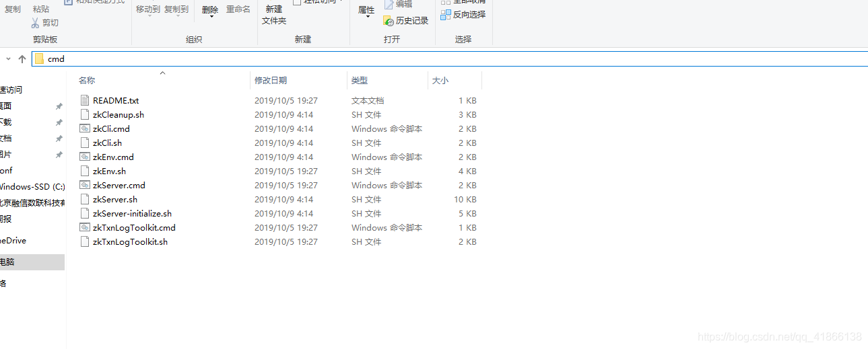This screenshot has height=349, width=868.
Task: Click the Copy ribbon button
Action: coord(13,9)
